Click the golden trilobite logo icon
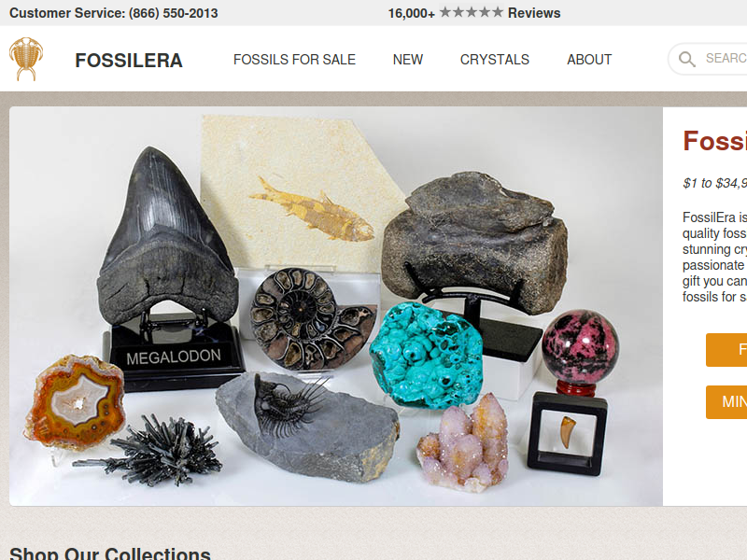Viewport: 747px width, 560px height. tap(26, 59)
